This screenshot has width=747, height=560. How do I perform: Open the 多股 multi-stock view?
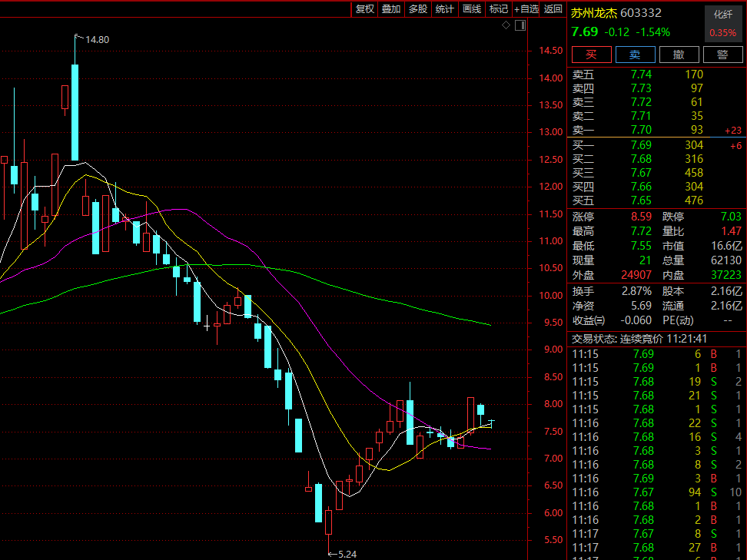[x=418, y=9]
